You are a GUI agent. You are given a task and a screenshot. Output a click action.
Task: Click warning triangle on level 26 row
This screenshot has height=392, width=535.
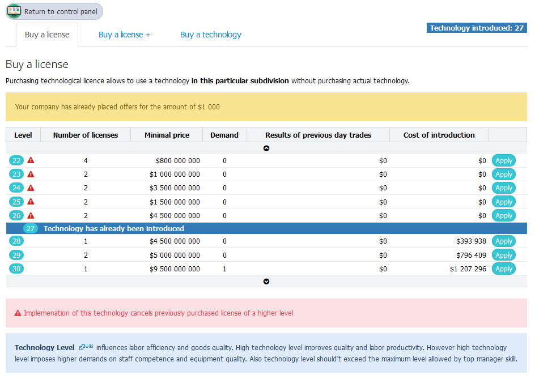point(31,215)
